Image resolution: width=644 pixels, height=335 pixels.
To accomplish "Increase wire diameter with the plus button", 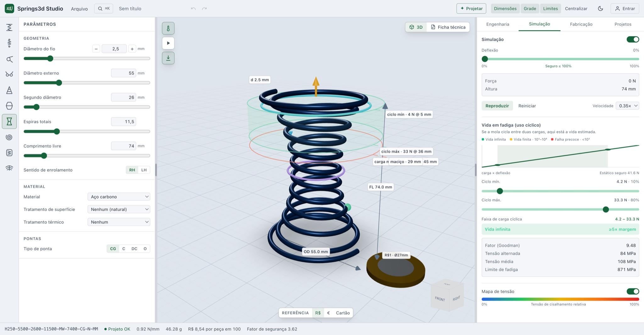I will click(132, 49).
